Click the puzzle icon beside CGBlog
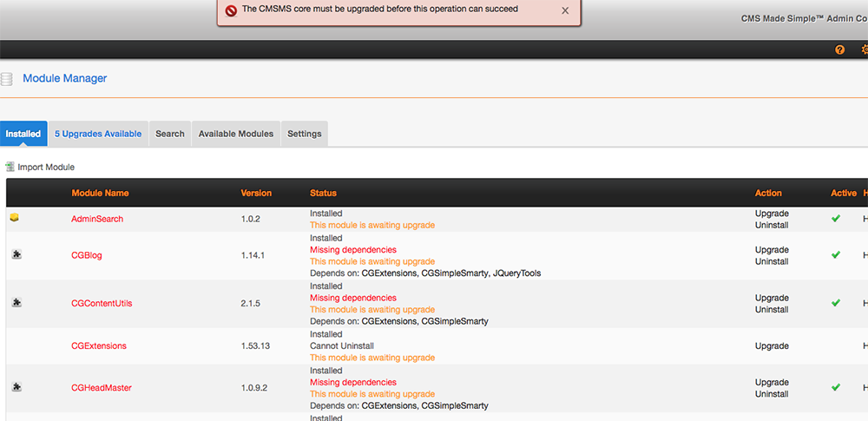Image resolution: width=868 pixels, height=421 pixels. tap(16, 254)
